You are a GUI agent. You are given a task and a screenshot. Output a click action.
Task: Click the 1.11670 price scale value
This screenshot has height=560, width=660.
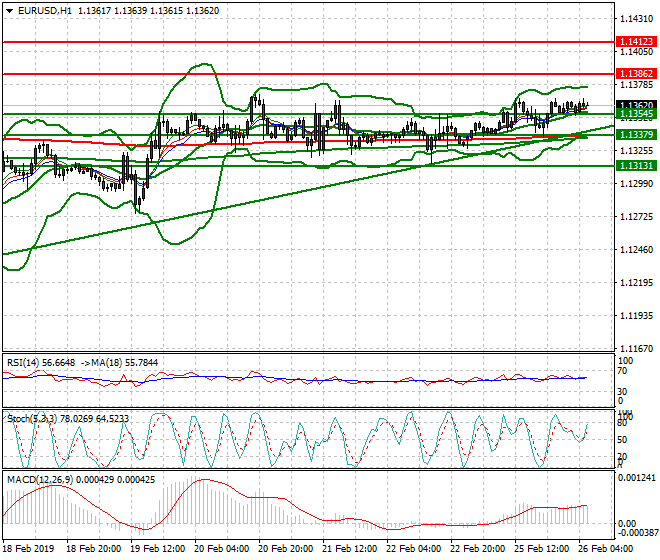636,349
